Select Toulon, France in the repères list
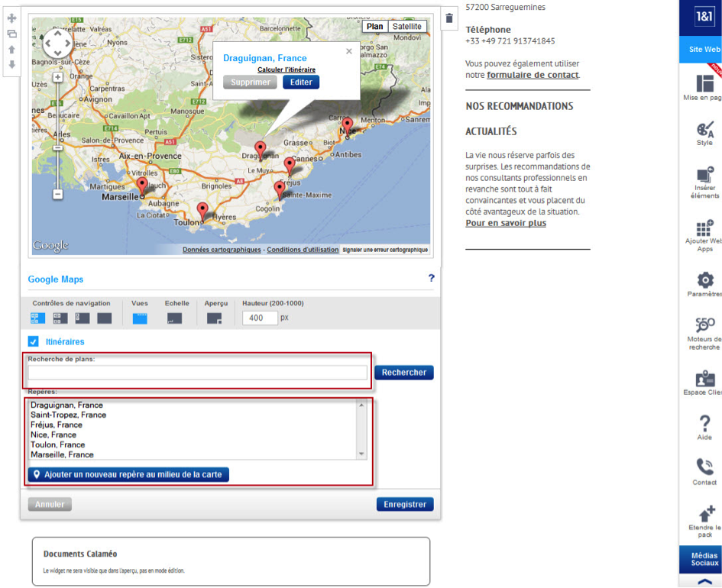 pyautogui.click(x=57, y=444)
